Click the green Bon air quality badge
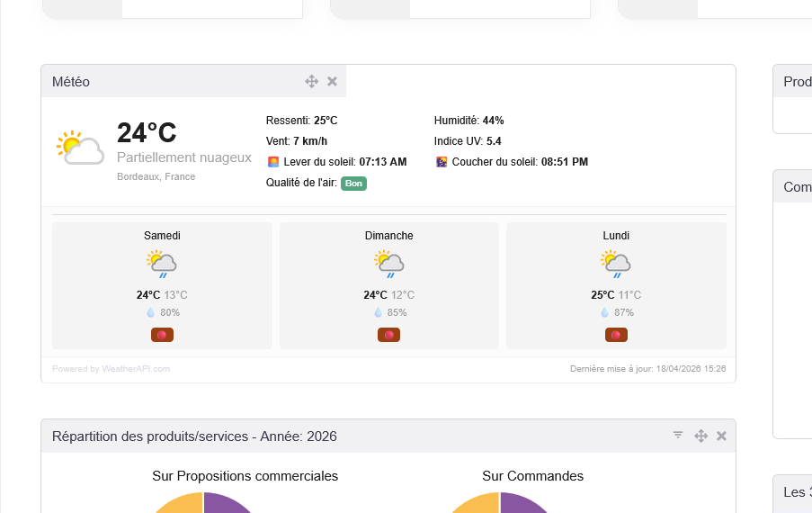The image size is (812, 513). click(353, 184)
